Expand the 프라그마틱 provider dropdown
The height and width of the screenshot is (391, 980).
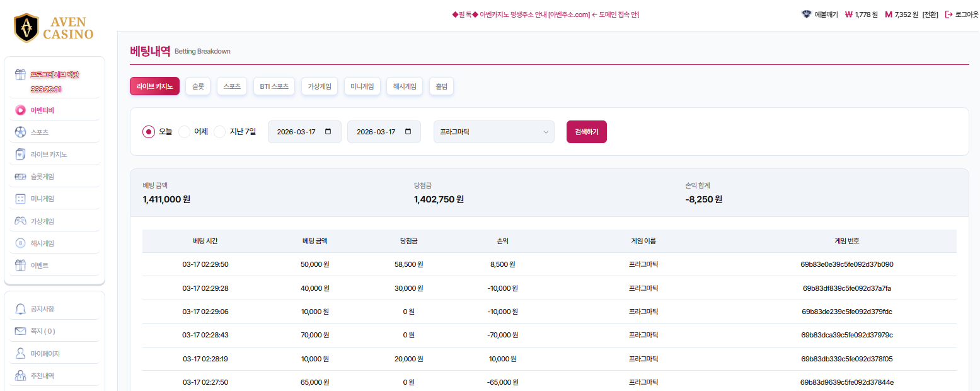coord(493,132)
